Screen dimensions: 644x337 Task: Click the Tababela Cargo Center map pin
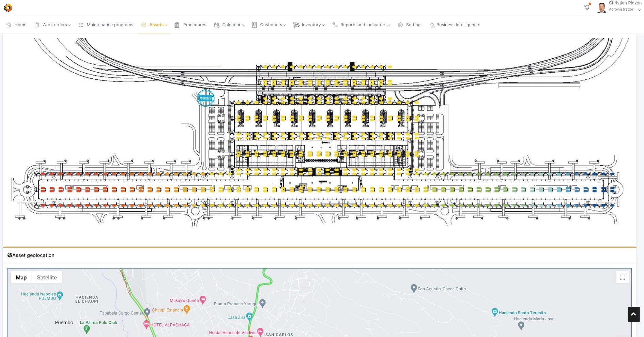(x=147, y=312)
